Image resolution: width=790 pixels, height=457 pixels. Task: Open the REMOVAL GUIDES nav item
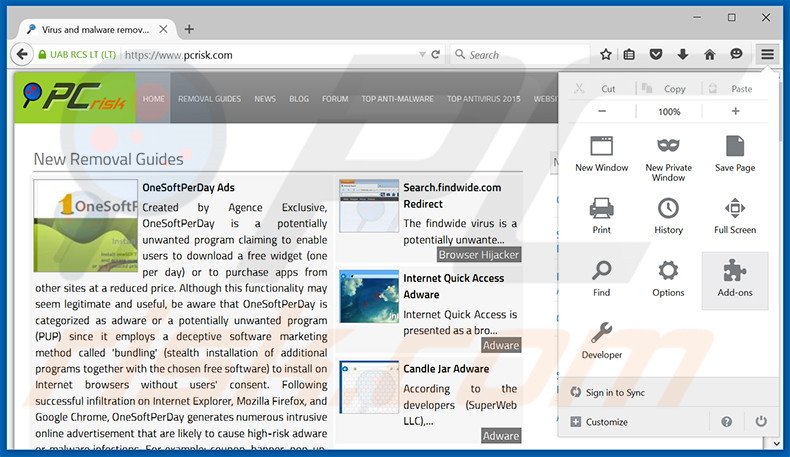click(x=209, y=99)
